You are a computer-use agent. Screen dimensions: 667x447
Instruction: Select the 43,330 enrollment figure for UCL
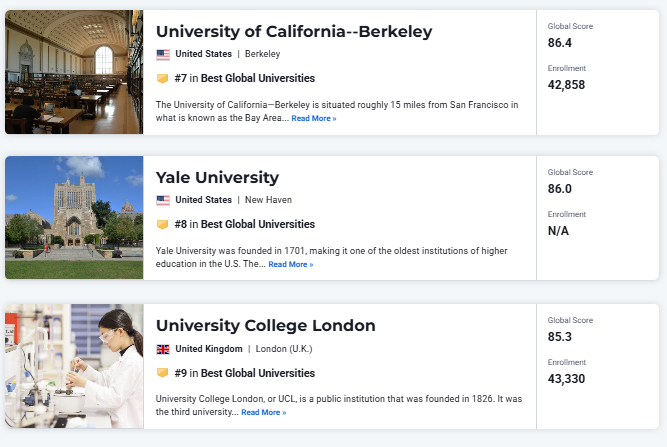(x=567, y=379)
